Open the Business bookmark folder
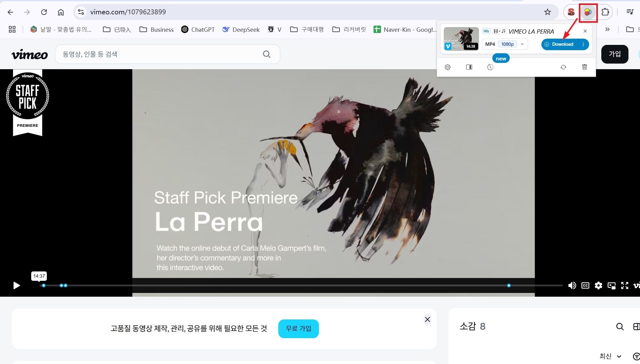The height and width of the screenshot is (364, 640). (x=156, y=29)
